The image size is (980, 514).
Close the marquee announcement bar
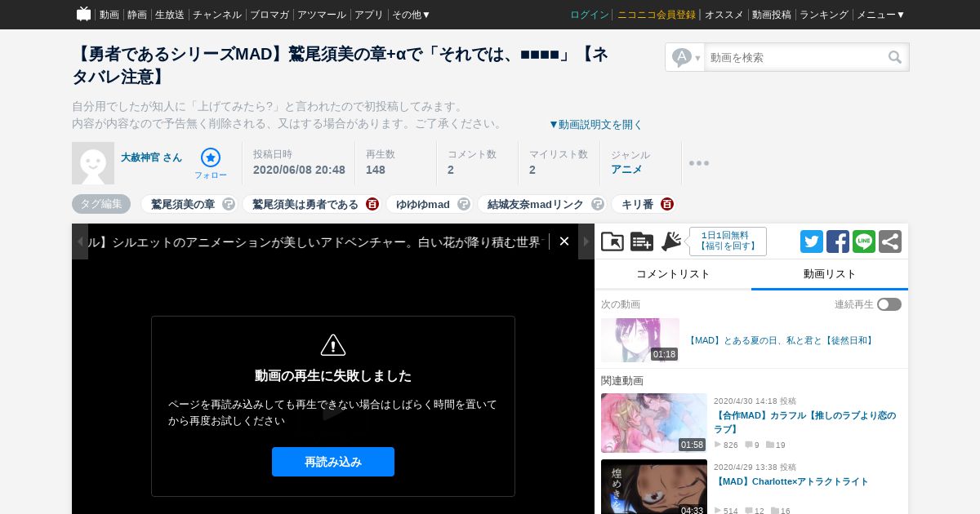(x=563, y=241)
